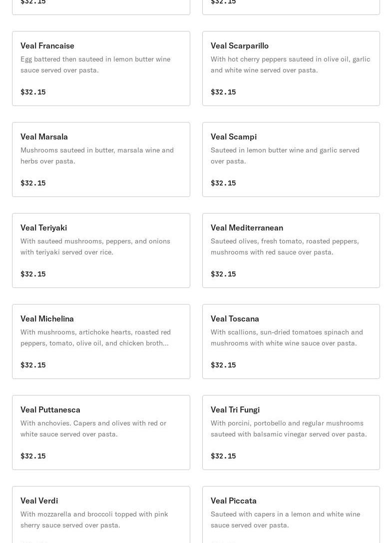Open the Veal Michelina item
392x543 pixels.
(101, 341)
